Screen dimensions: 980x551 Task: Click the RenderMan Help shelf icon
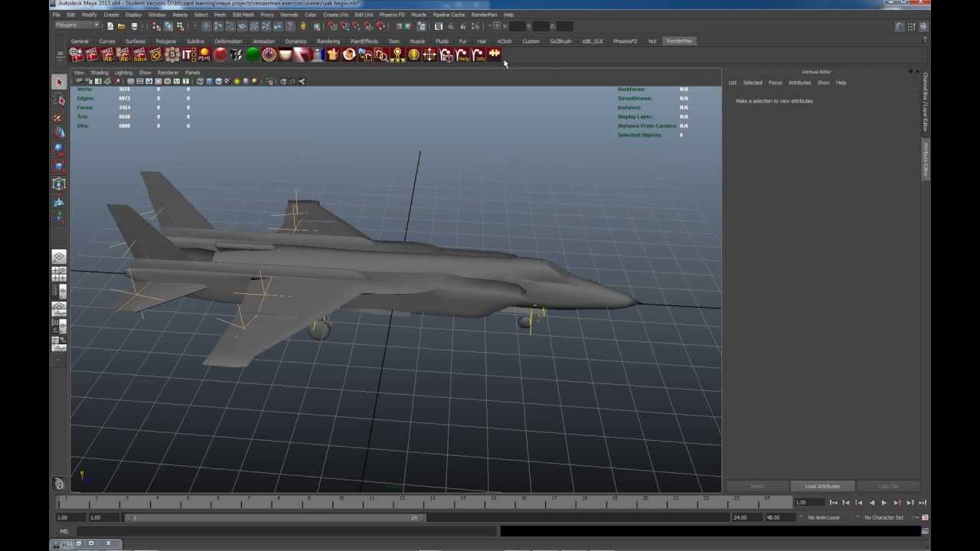pyautogui.click(x=462, y=54)
